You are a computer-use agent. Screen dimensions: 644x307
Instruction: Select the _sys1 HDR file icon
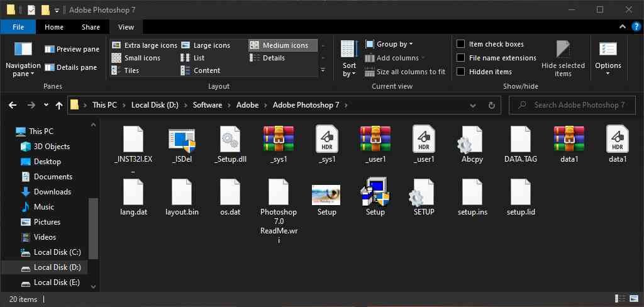327,139
